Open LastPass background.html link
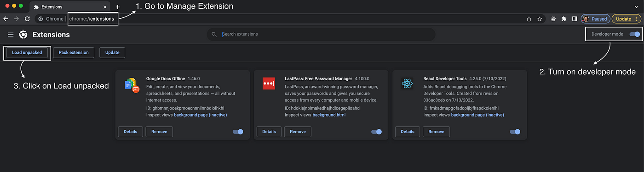644x172 pixels. pos(329,115)
